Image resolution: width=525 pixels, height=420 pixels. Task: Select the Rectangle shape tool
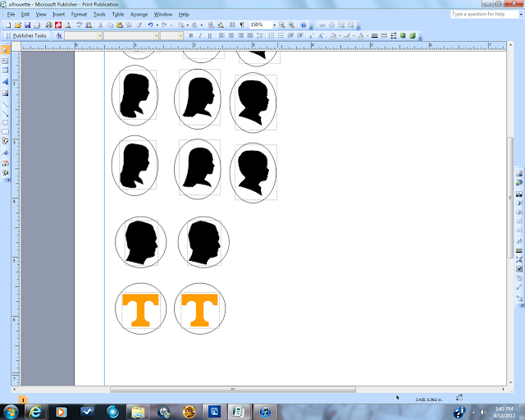click(x=5, y=132)
